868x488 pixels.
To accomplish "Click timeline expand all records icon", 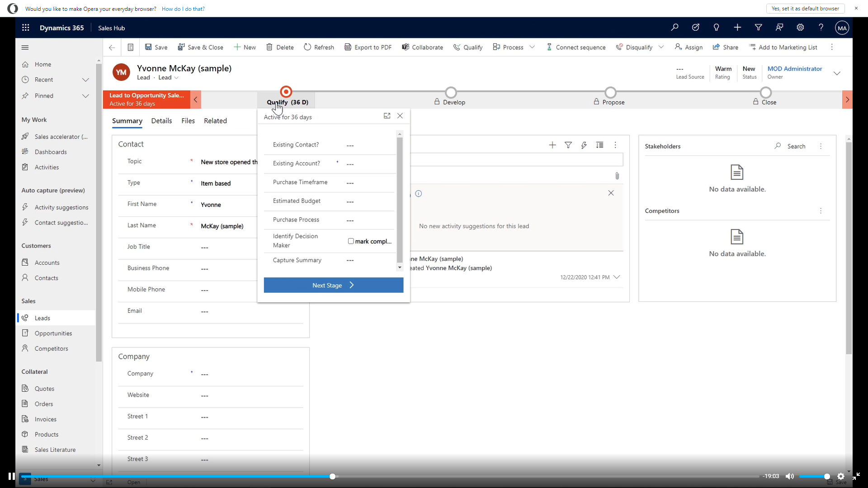I will click(599, 145).
